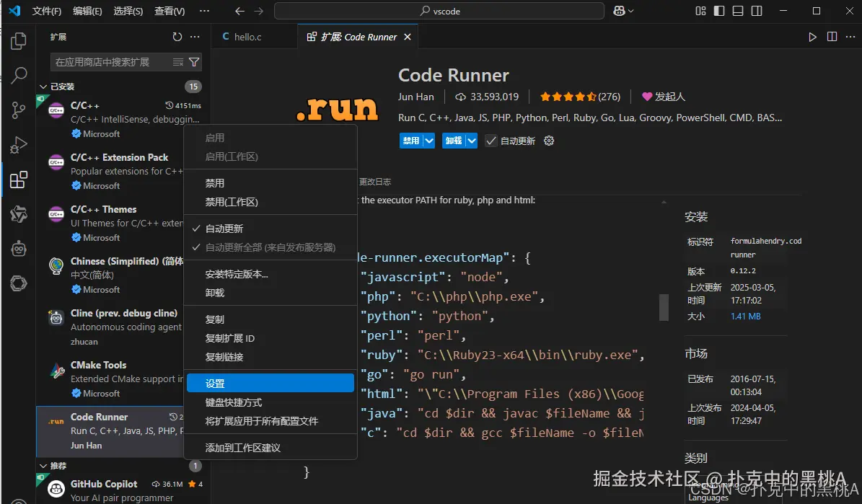Select Settings in the context menu
Image resolution: width=862 pixels, height=504 pixels.
pos(270,384)
